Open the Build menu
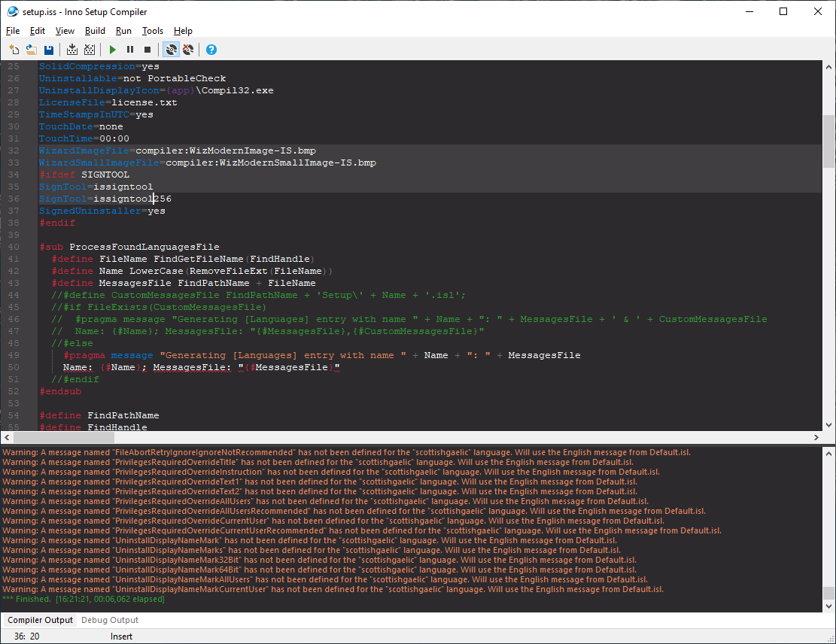 pos(95,31)
